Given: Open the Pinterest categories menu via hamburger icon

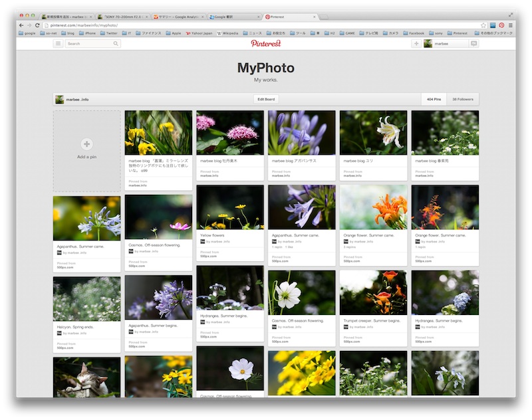Looking at the screenshot, I should pyautogui.click(x=57, y=45).
